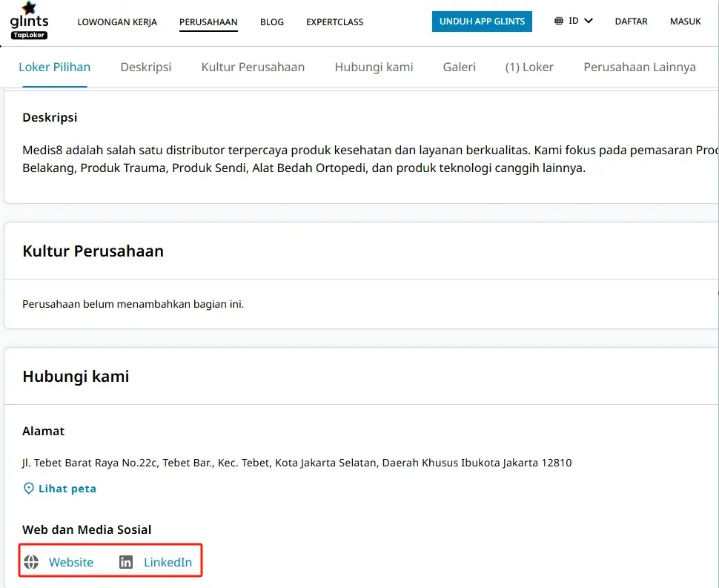
Task: Select the Loker Pilihan tab
Action: click(55, 67)
